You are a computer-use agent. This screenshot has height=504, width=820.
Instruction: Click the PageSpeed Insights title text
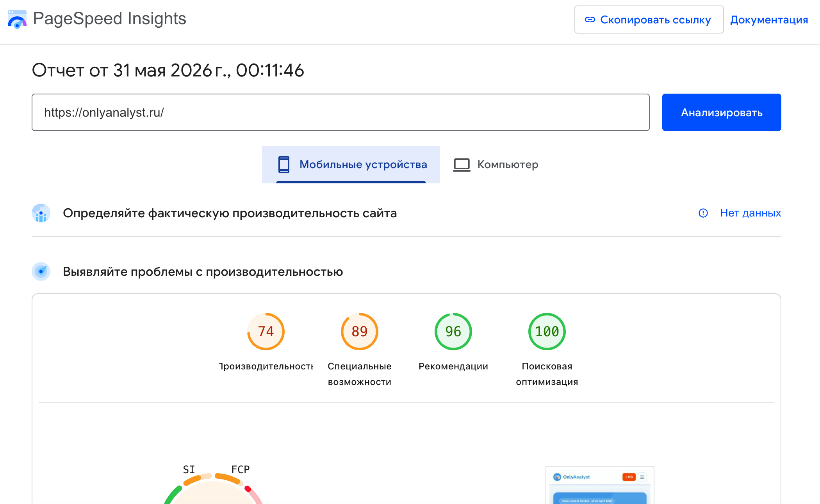(x=109, y=19)
